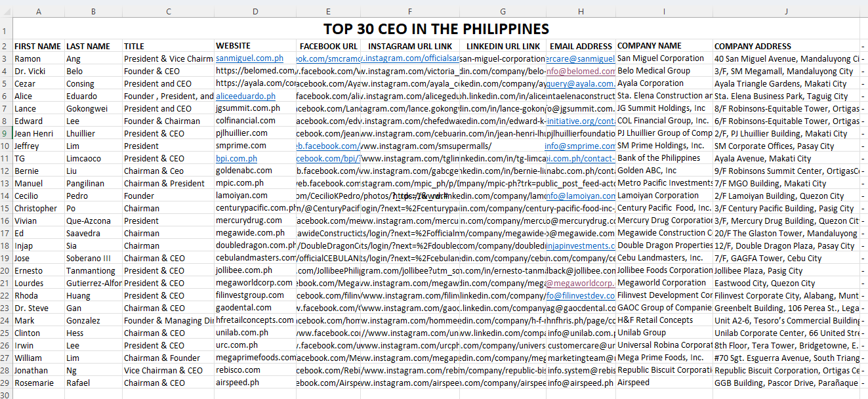
Task: Open the megaworldcorp email link
Action: click(581, 283)
